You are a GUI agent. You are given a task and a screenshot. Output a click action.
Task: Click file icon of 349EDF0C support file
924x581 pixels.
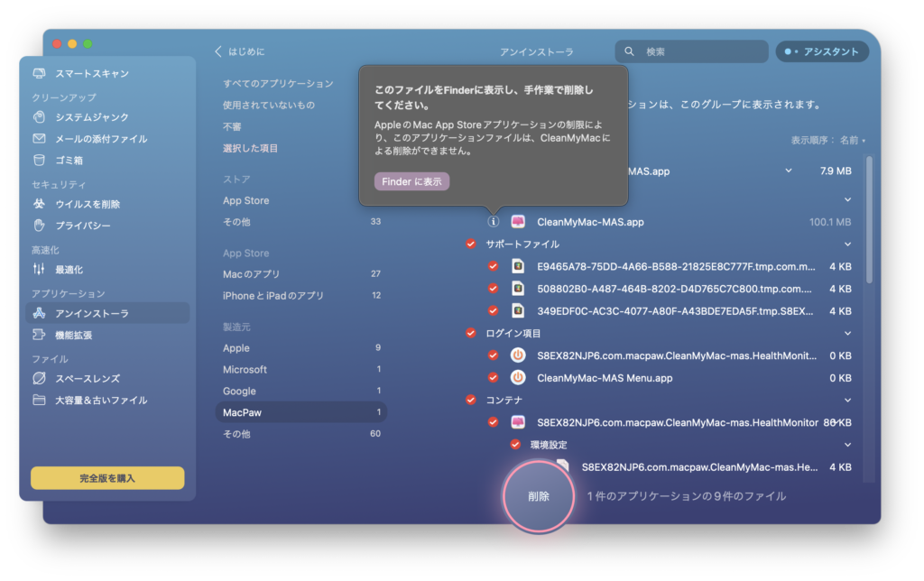point(518,310)
